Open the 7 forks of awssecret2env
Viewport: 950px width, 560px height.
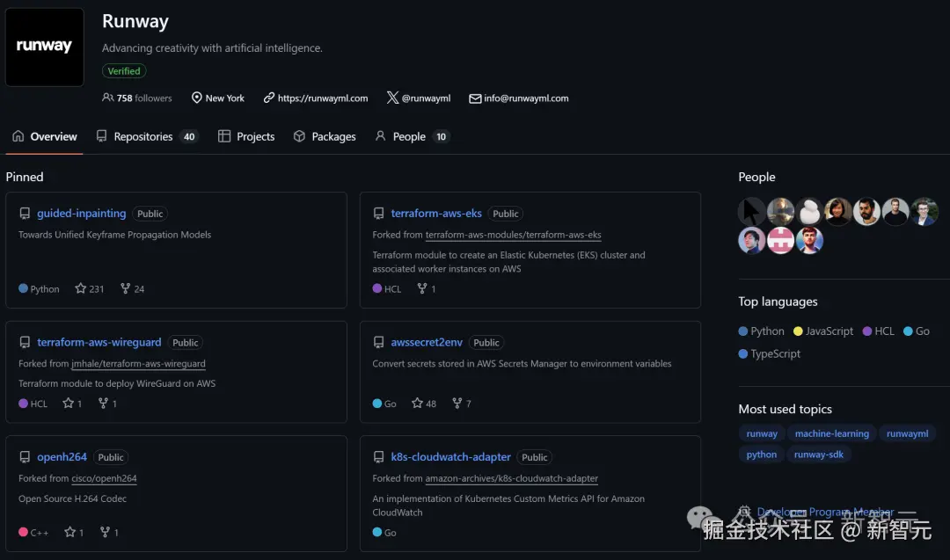point(462,404)
